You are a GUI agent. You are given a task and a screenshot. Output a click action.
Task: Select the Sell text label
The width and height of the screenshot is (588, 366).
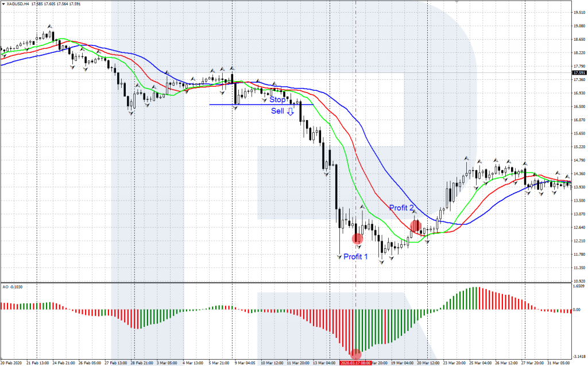(277, 111)
